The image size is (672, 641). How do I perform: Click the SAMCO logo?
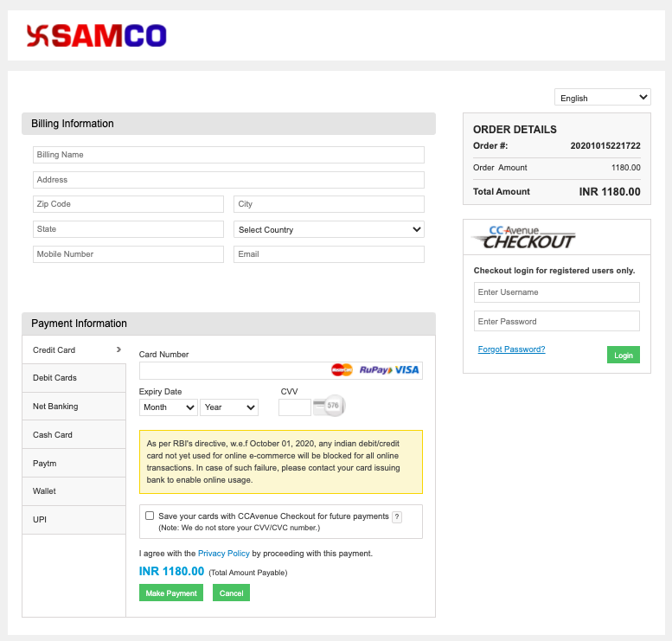pos(96,36)
